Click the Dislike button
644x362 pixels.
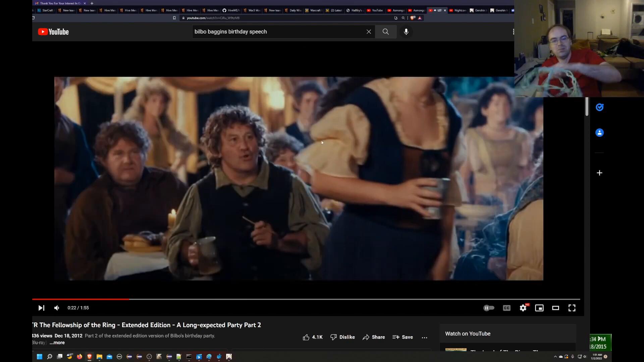[342, 337]
